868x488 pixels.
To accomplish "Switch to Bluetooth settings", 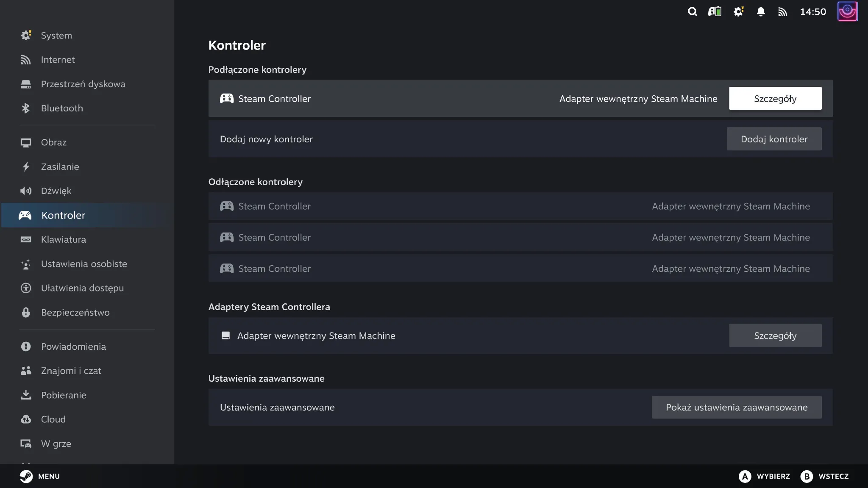I will (x=87, y=108).
